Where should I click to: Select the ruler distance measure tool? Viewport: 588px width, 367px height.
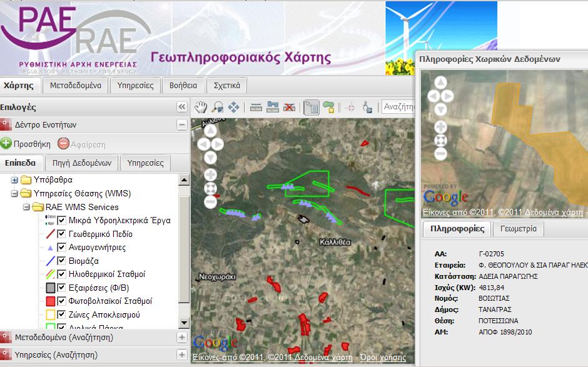tap(256, 107)
